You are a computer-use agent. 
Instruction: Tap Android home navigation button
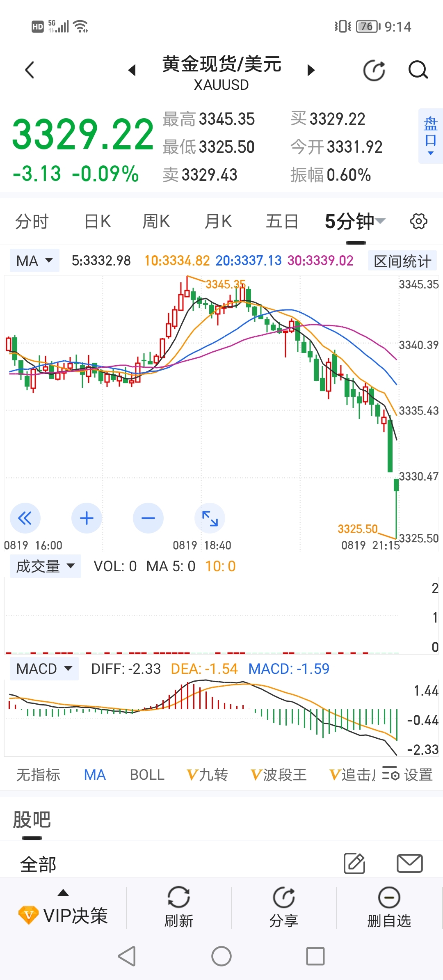221,957
